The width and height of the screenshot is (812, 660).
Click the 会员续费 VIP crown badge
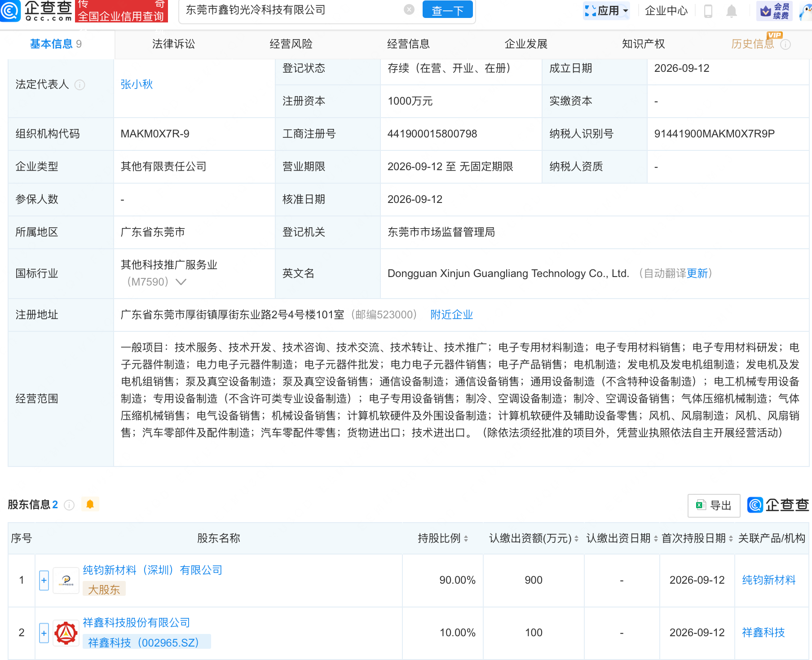[774, 11]
